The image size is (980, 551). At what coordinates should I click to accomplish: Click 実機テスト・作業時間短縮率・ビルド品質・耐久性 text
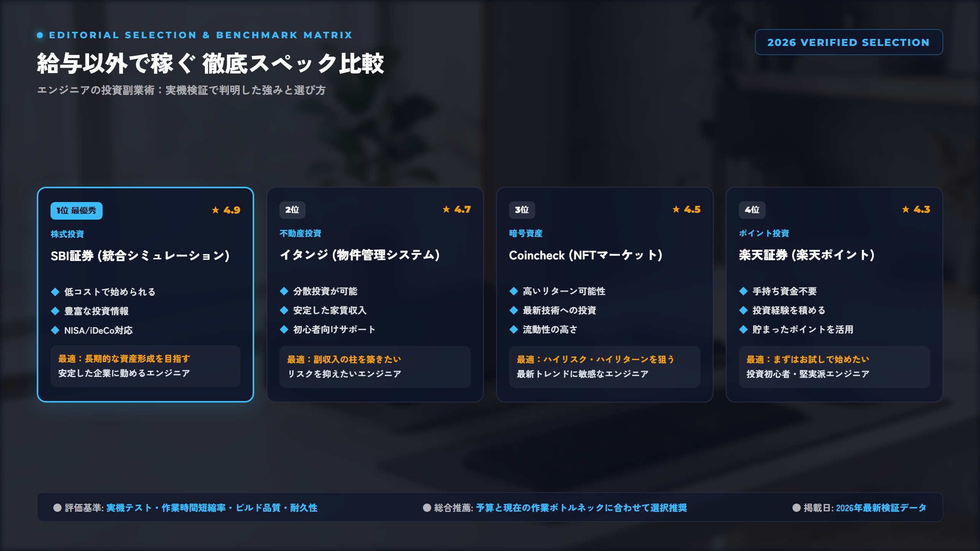(212, 508)
